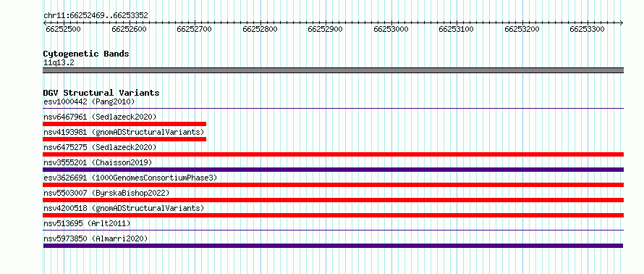The width and height of the screenshot is (644, 274).
Task: Open variant nsv4193981 (gnomADStructuralVariants) label
Action: [x=124, y=132]
